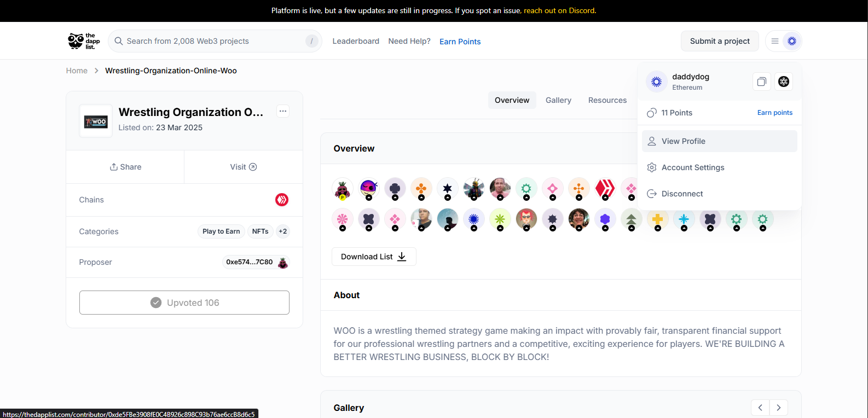The height and width of the screenshot is (418, 868).
Task: Click the red spiky-hair cartoon upvoter avatar
Action: 526,219
